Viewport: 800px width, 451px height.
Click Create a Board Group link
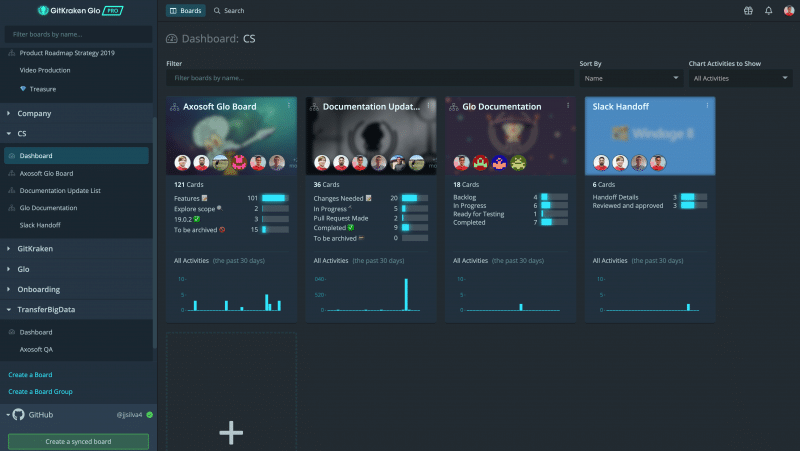click(x=40, y=391)
